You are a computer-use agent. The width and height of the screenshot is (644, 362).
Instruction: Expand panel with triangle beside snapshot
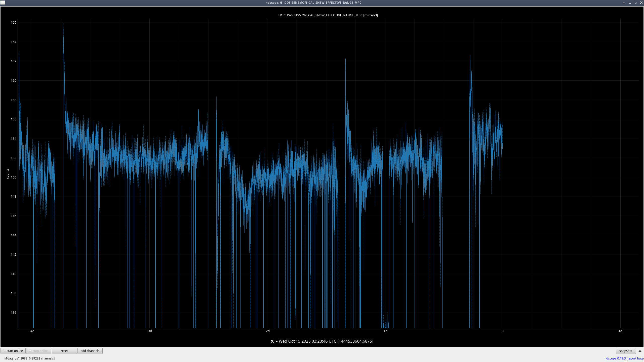point(640,351)
